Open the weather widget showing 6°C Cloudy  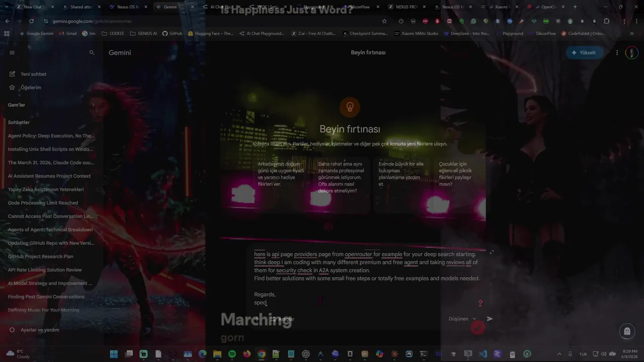(18, 354)
